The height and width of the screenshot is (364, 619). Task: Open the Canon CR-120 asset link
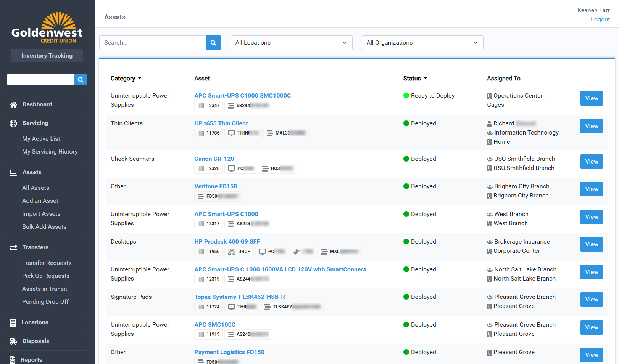pyautogui.click(x=214, y=159)
